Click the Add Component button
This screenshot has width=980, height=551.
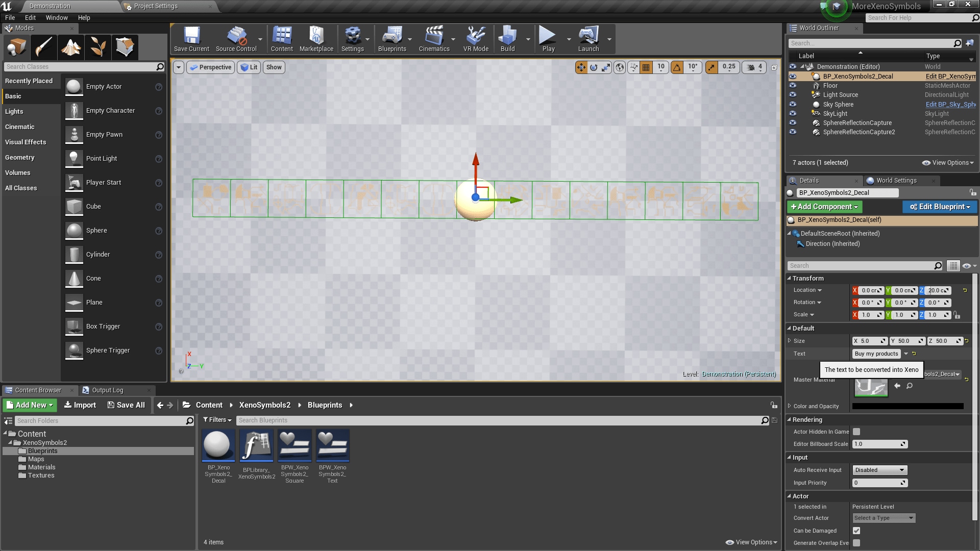[824, 207]
